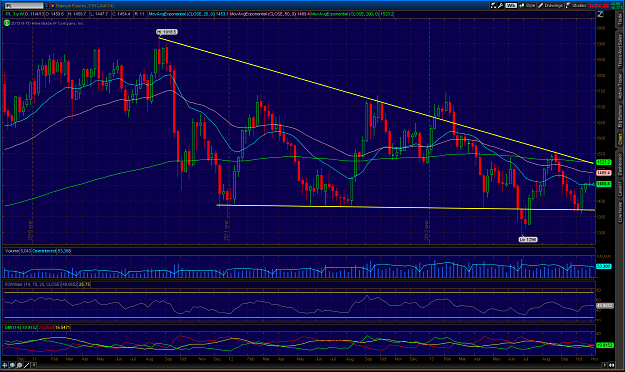Select the yellow horizontal support line
The image size is (625, 372).
(405, 207)
